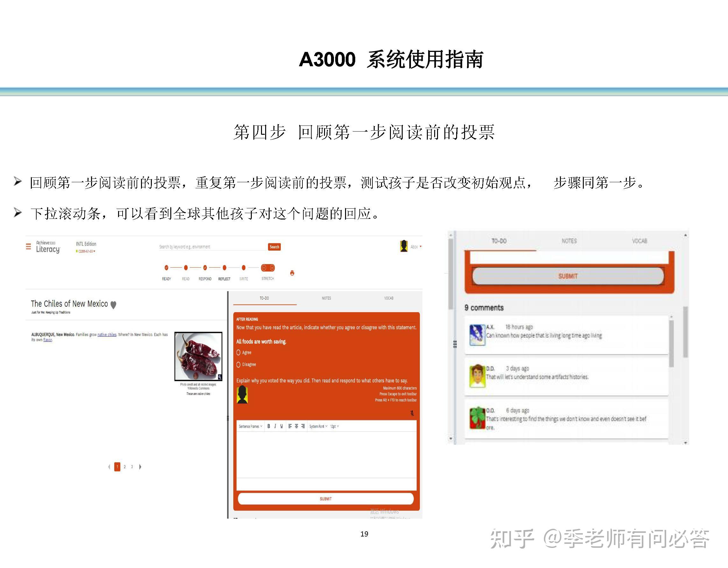
Task: Toggle the REFLECT step progress marker
Action: (x=224, y=268)
